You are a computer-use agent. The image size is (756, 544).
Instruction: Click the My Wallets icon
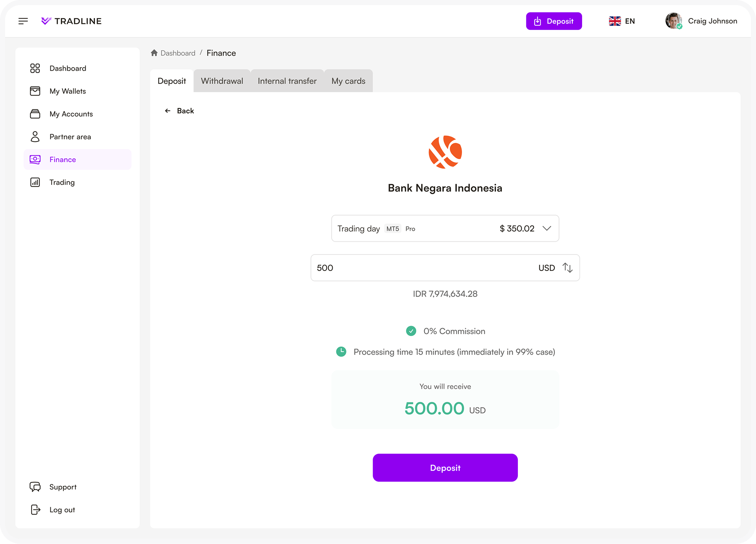(x=35, y=91)
